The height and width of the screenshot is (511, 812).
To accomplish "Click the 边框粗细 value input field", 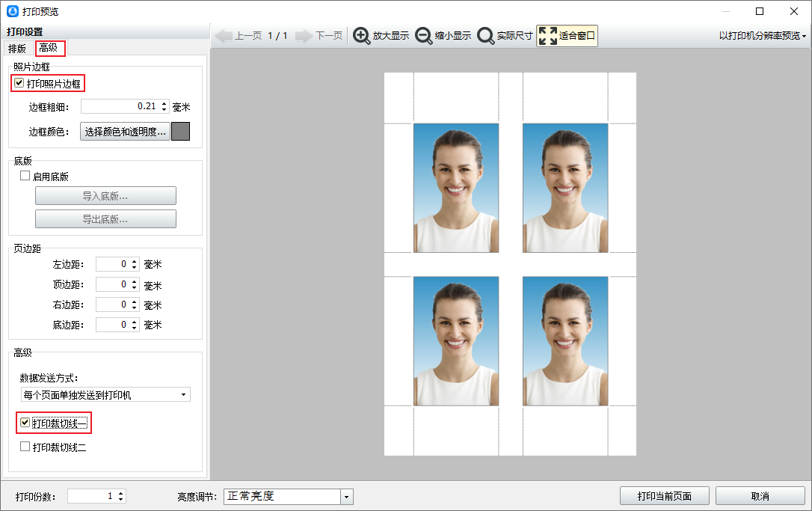I will pyautogui.click(x=120, y=107).
